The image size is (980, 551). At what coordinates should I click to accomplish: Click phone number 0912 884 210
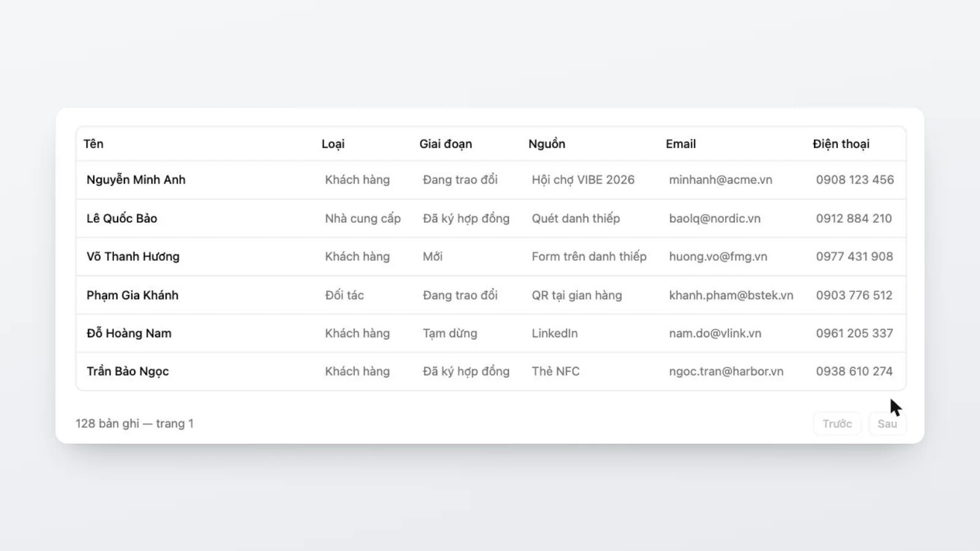[x=854, y=219]
